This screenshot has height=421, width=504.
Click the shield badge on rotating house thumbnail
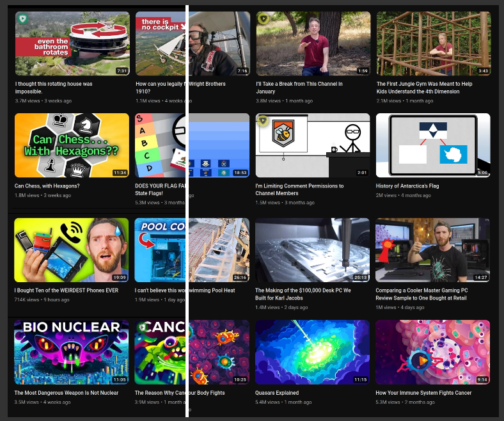22,19
